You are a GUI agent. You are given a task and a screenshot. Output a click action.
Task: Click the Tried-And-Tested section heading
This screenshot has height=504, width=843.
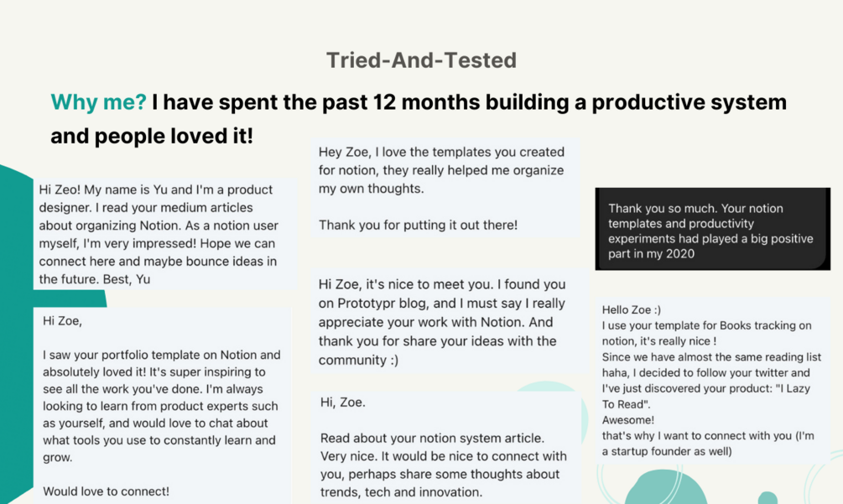421,60
